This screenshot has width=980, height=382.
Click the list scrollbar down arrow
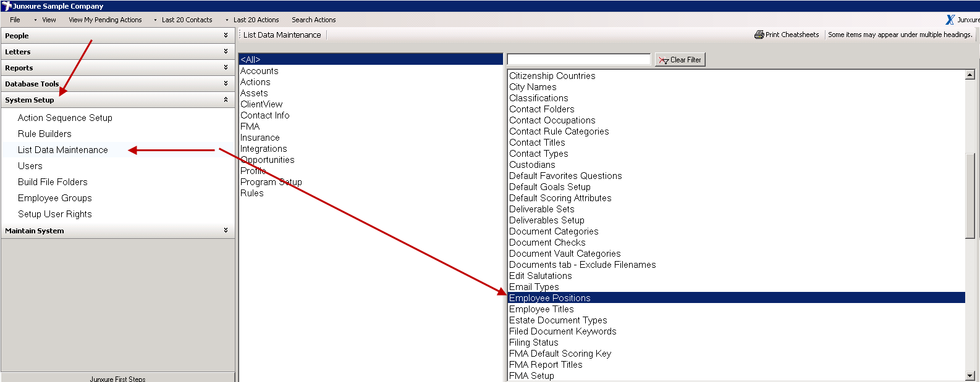coord(970,375)
